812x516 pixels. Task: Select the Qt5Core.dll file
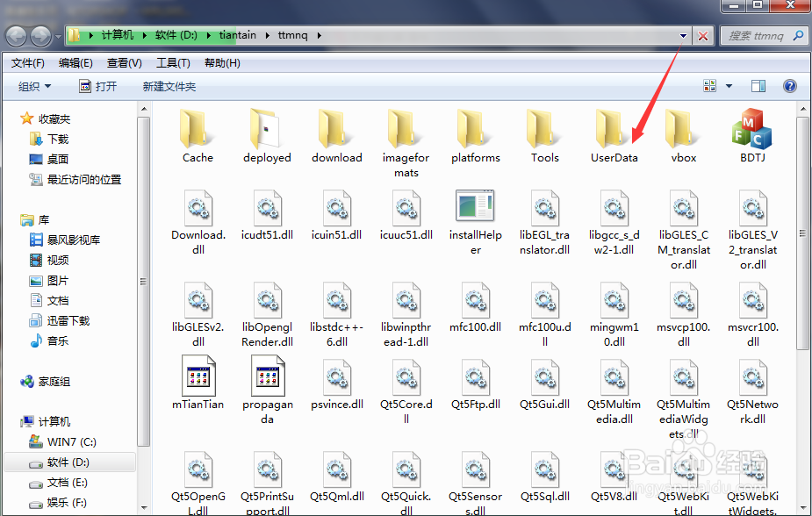(406, 392)
